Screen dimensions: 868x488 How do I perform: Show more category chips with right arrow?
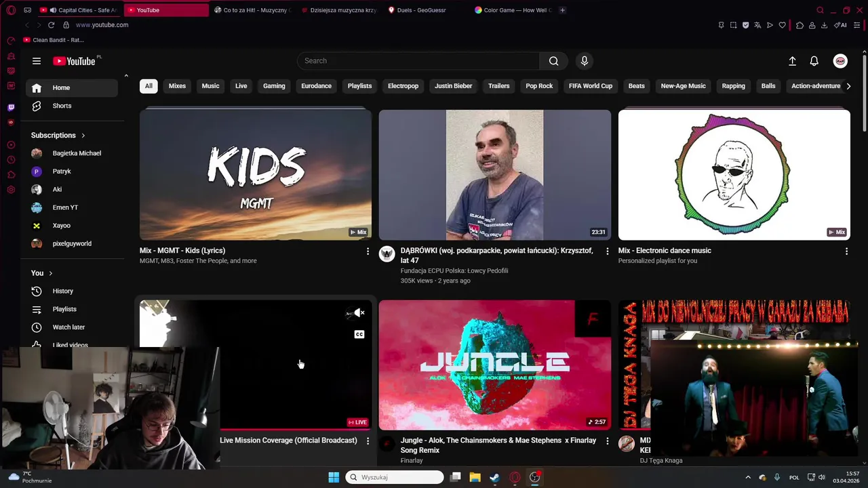848,86
